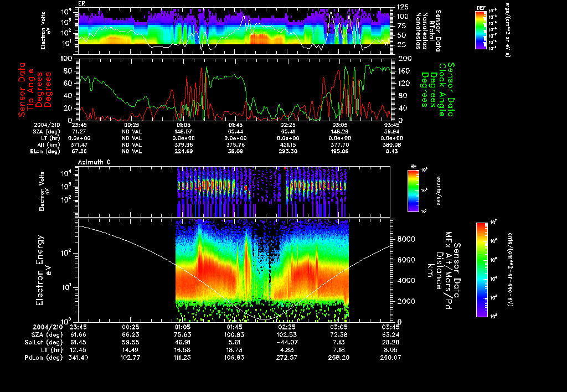Click the PdLon value 341.40
Screen dimensions: 567x392
pos(78,357)
